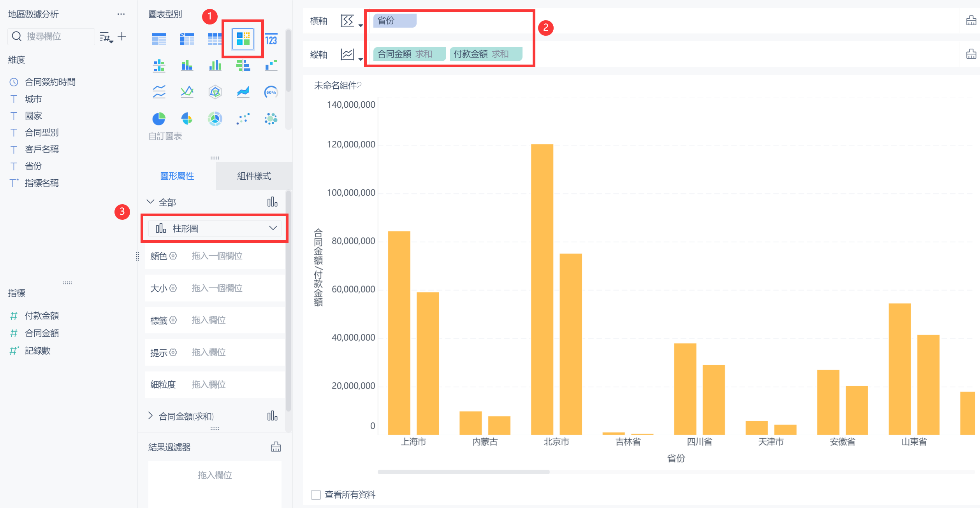The height and width of the screenshot is (508, 980).
Task: Click the 省份 field pill in 橫軸
Action: point(394,21)
